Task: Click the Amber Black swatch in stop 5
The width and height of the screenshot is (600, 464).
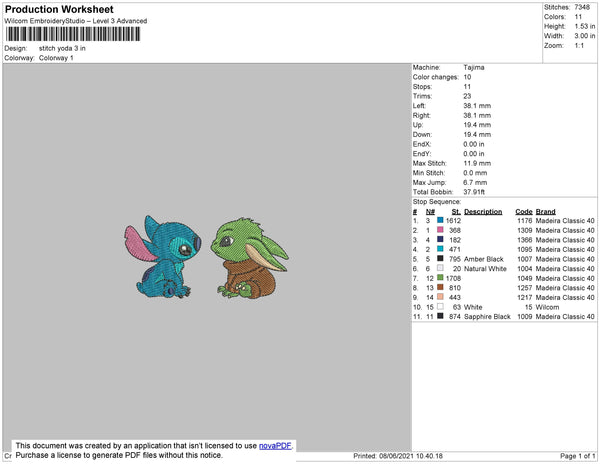Action: [440, 258]
